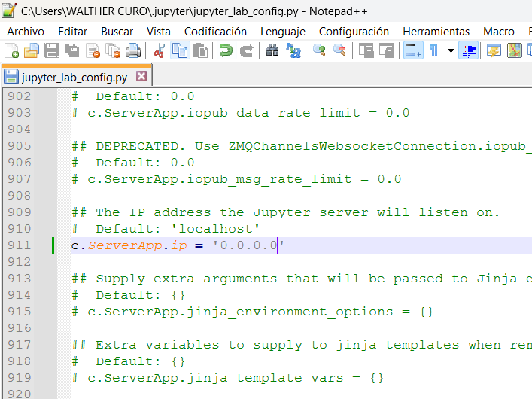
Task: Open the Buscar menu
Action: (117, 32)
